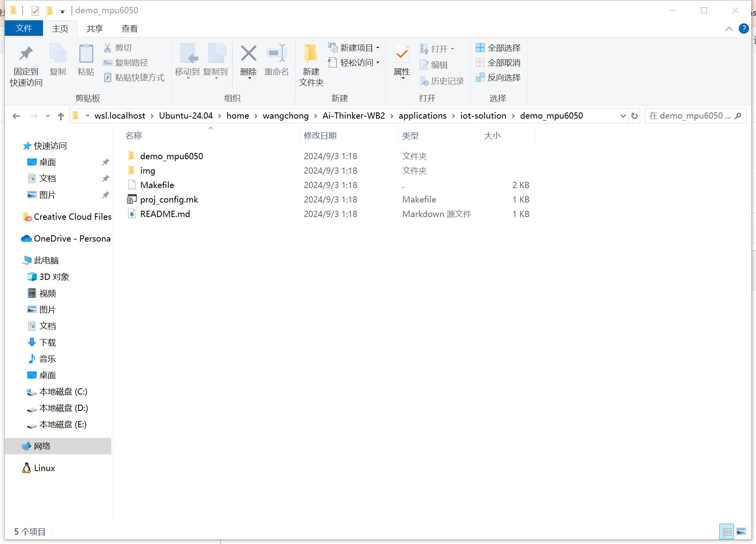The image size is (756, 544).
Task: Expand the Open (打开) dropdown arrow
Action: point(452,49)
